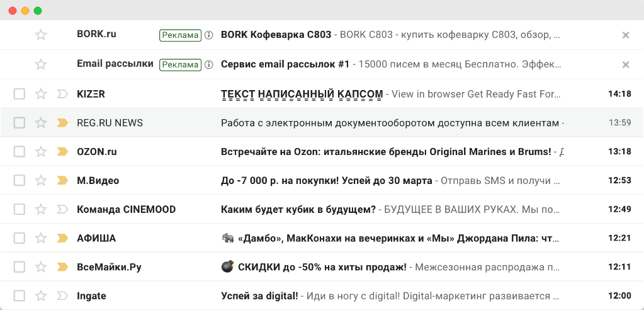
Task: Click sender name Команда CINEMOOD
Action: 126,210
